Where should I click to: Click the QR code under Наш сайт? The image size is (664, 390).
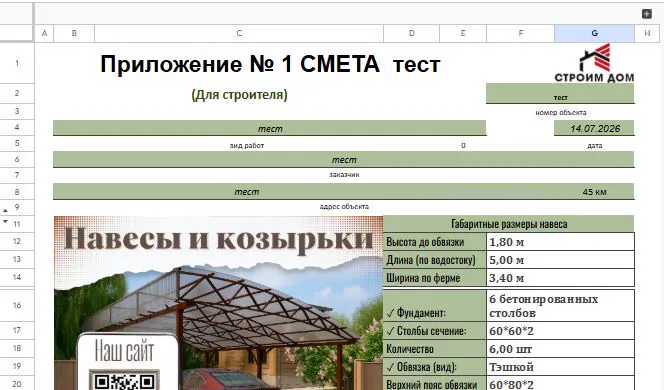pyautogui.click(x=124, y=381)
